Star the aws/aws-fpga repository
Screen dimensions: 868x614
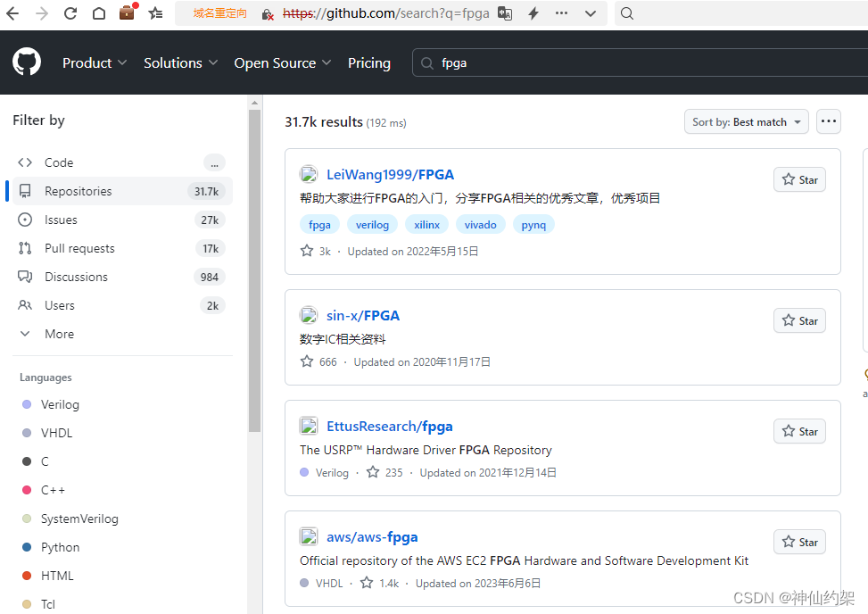click(x=799, y=542)
